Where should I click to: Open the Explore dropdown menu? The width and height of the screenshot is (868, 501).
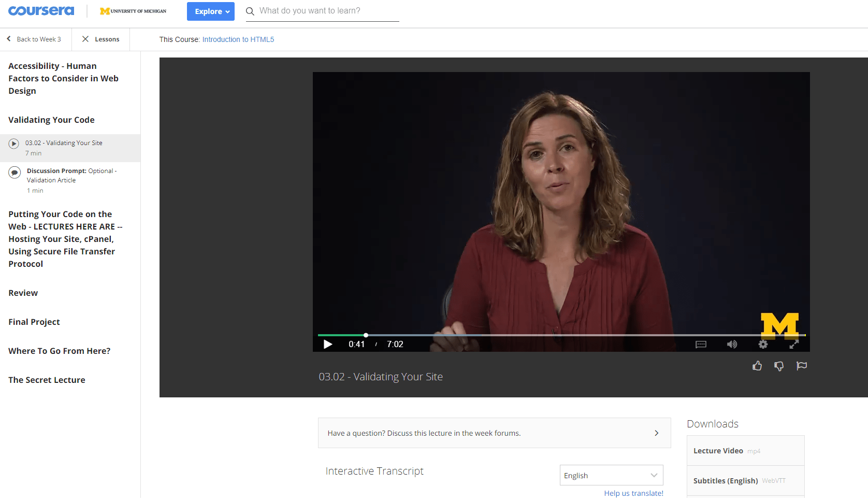pyautogui.click(x=211, y=11)
